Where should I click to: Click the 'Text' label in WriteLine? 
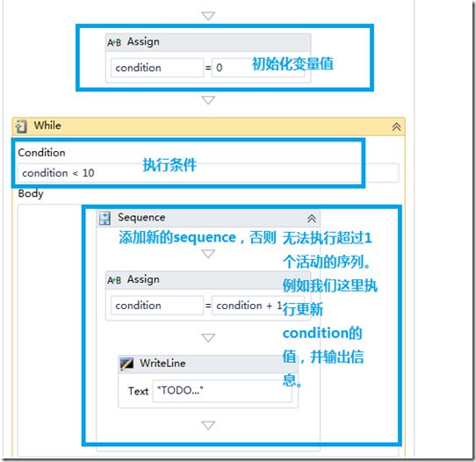tap(138, 391)
